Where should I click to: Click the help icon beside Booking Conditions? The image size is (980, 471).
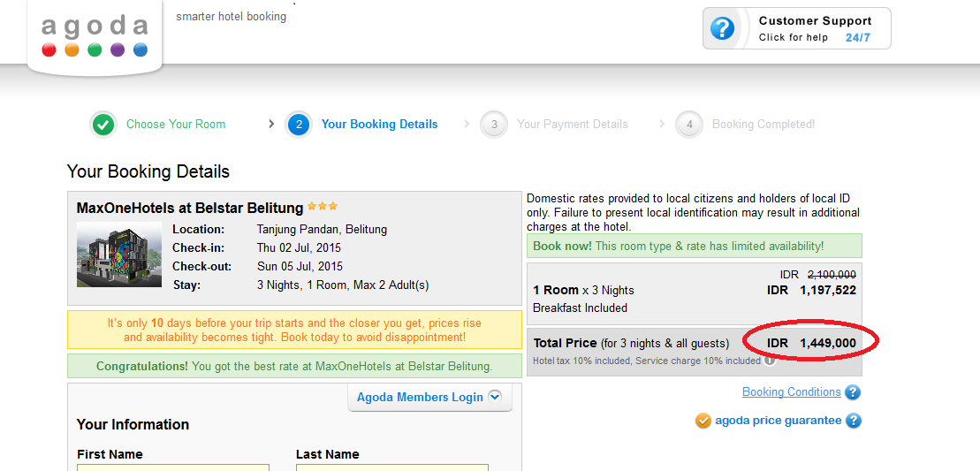[853, 392]
